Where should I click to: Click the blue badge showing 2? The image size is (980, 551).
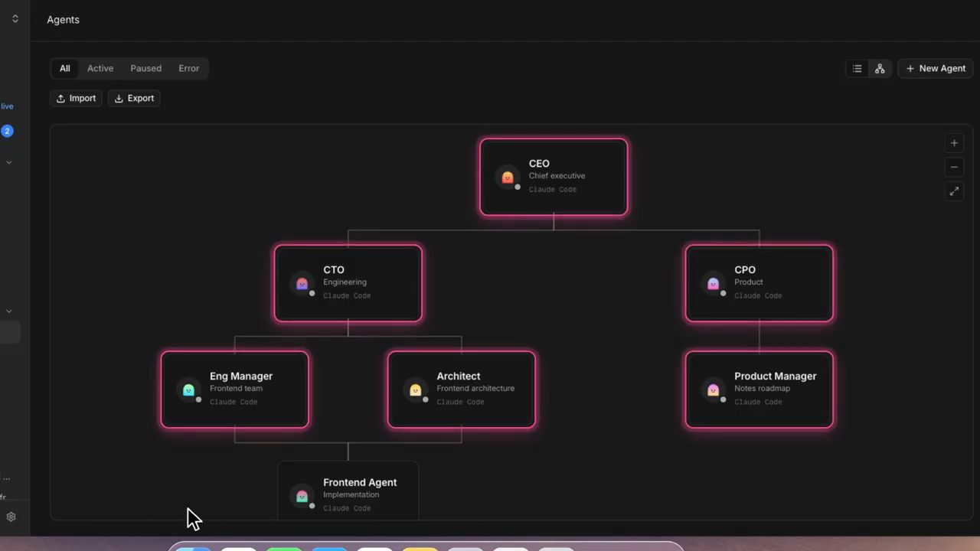coord(7,131)
